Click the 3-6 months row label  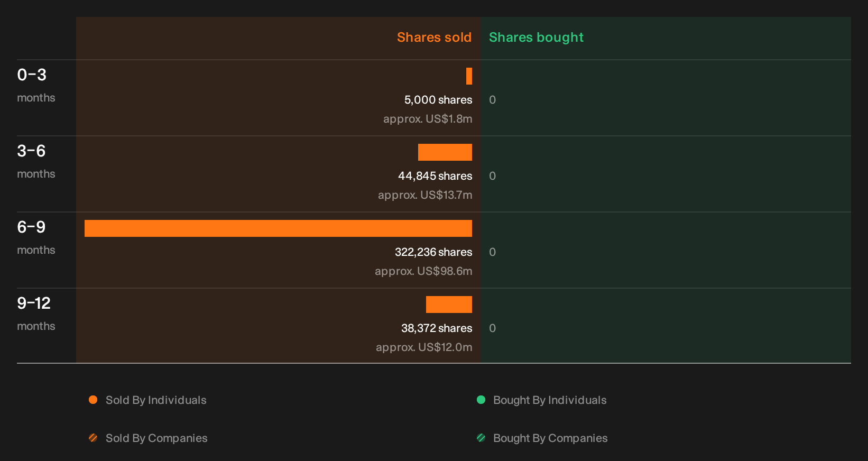(36, 161)
